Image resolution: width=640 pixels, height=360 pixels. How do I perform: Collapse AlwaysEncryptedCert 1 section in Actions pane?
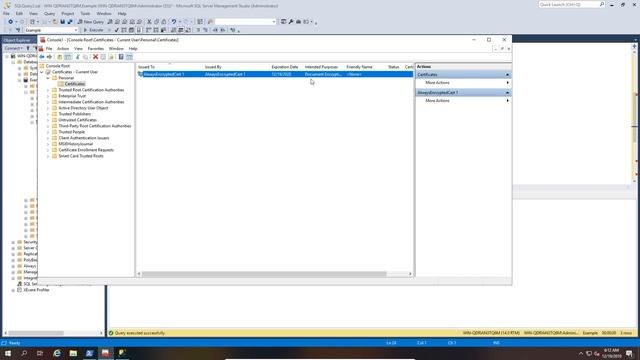(507, 93)
